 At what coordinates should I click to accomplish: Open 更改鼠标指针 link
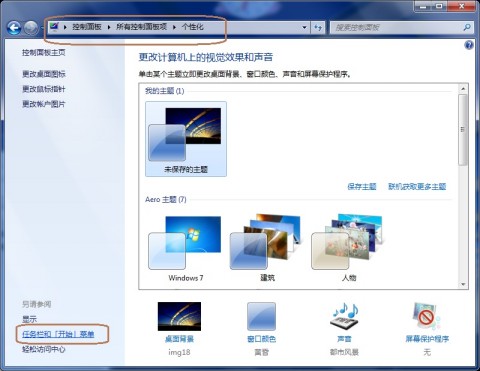pos(44,89)
